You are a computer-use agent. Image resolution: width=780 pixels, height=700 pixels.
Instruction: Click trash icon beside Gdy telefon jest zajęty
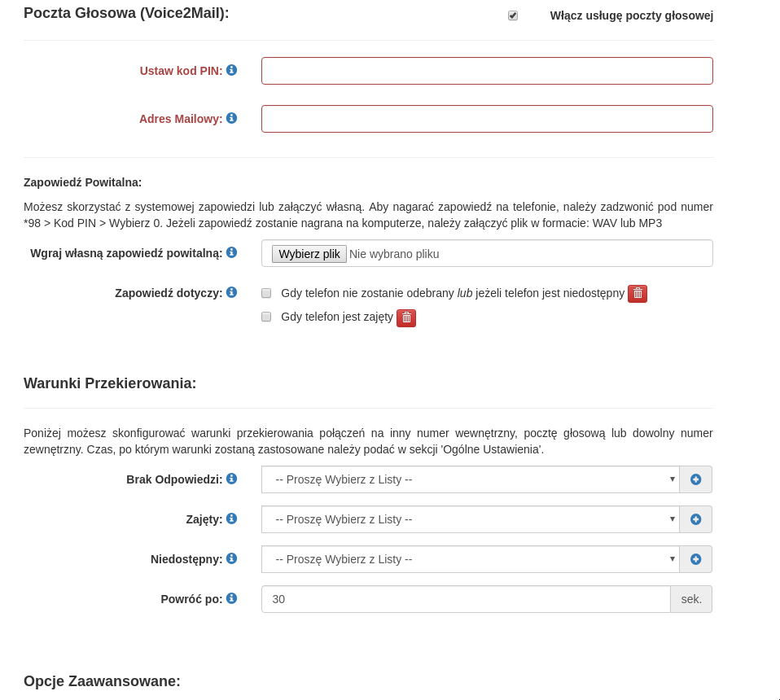406,317
